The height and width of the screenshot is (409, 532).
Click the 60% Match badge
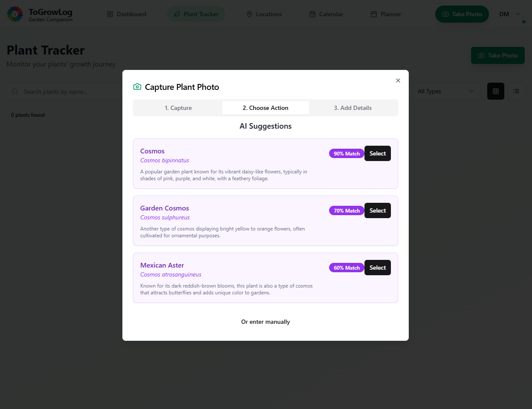346,268
